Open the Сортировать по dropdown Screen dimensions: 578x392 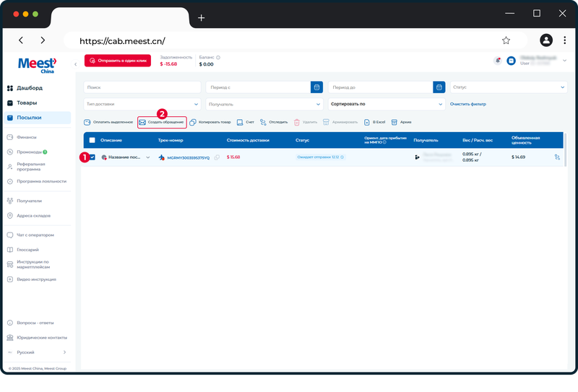click(387, 104)
